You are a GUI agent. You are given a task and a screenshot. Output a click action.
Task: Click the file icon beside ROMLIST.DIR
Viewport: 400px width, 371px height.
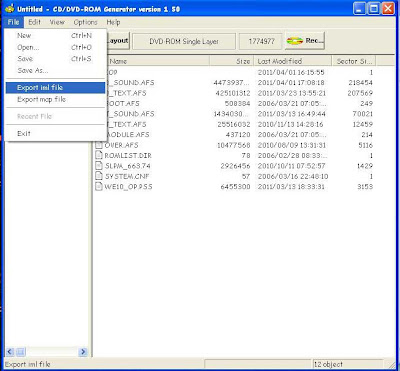tap(99, 155)
